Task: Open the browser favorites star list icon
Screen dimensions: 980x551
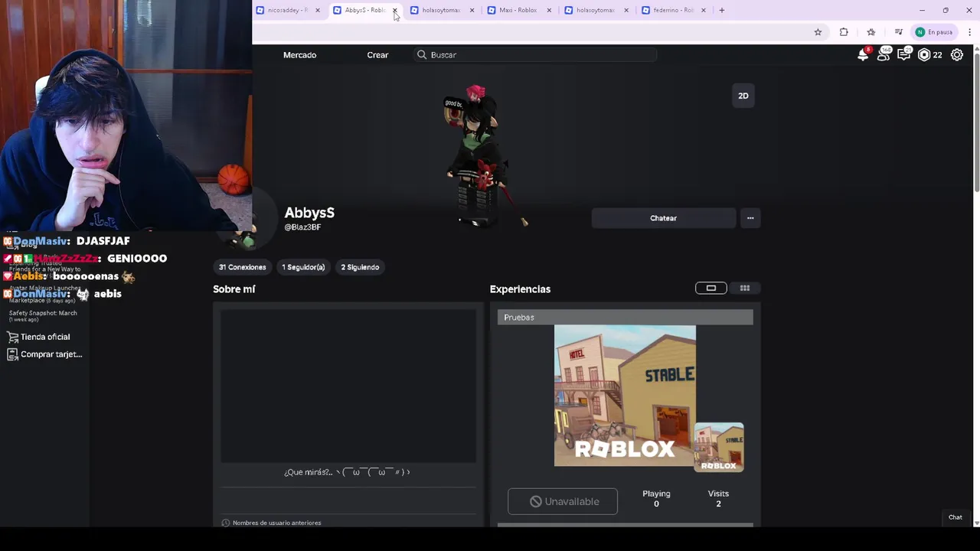Action: [x=871, y=32]
